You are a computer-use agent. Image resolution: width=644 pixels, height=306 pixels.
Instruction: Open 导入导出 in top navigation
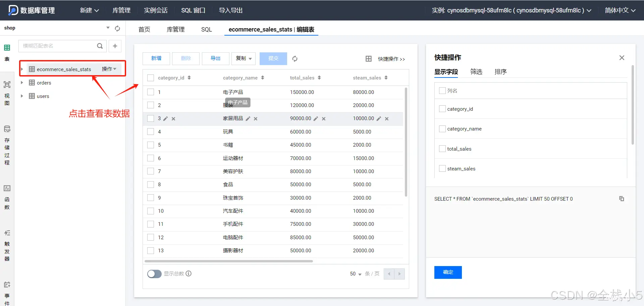pyautogui.click(x=231, y=10)
